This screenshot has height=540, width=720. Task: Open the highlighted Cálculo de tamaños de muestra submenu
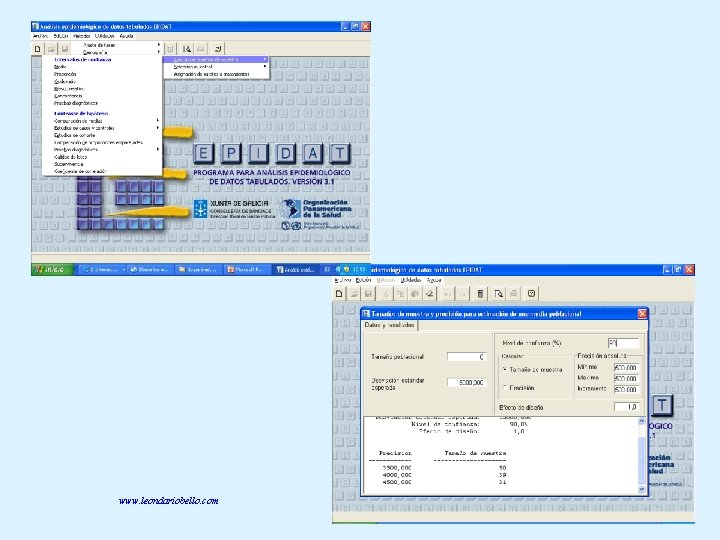pyautogui.click(x=216, y=60)
